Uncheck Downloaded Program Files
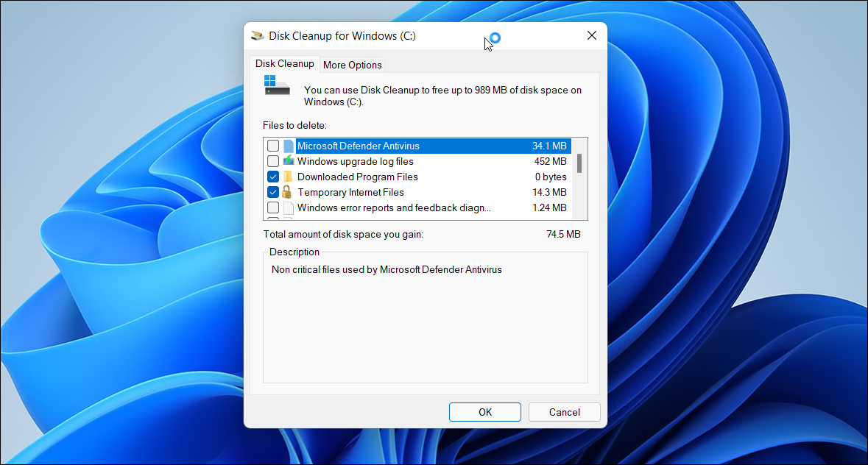 [272, 177]
